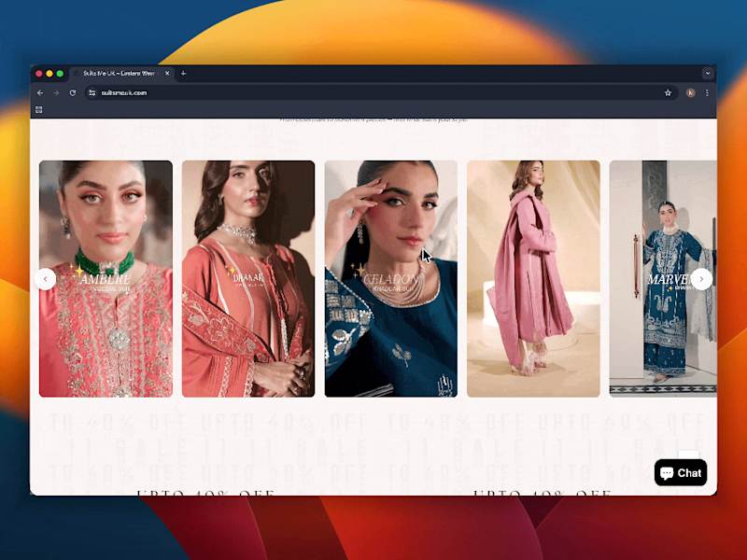This screenshot has height=560, width=747.
Task: Open the Chat widget
Action: (680, 473)
